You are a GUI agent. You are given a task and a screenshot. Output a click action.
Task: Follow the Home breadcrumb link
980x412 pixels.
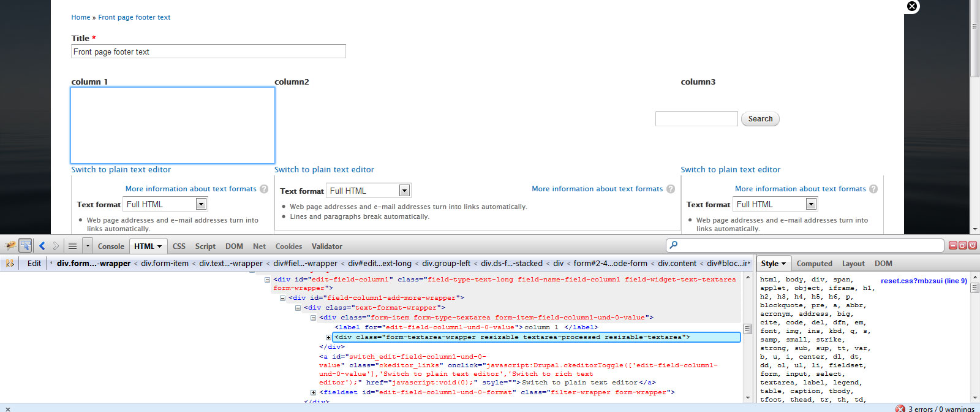tap(80, 17)
